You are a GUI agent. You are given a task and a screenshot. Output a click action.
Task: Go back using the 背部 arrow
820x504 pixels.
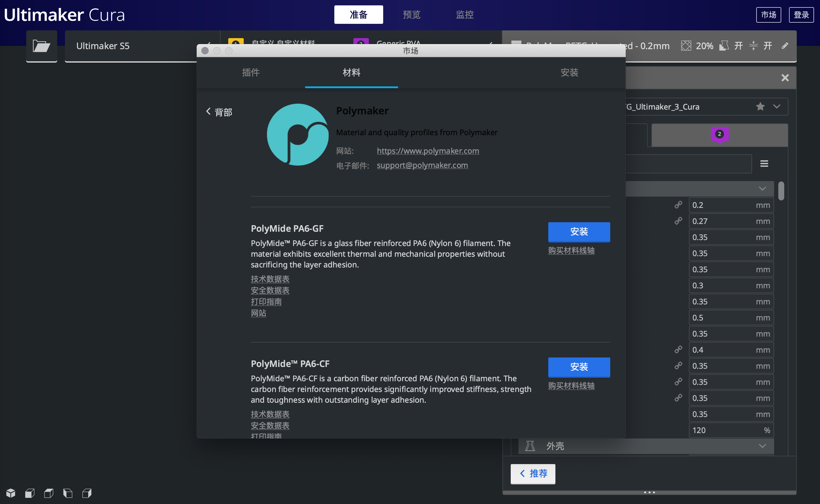click(x=219, y=112)
